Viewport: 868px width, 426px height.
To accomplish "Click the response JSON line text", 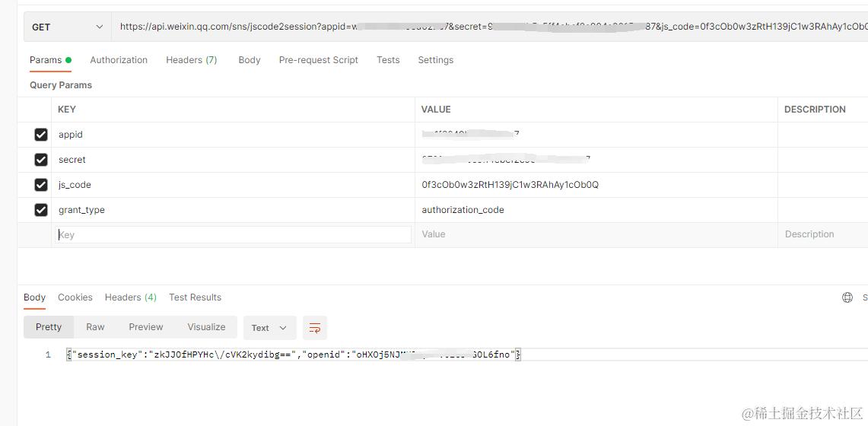I will (x=294, y=354).
